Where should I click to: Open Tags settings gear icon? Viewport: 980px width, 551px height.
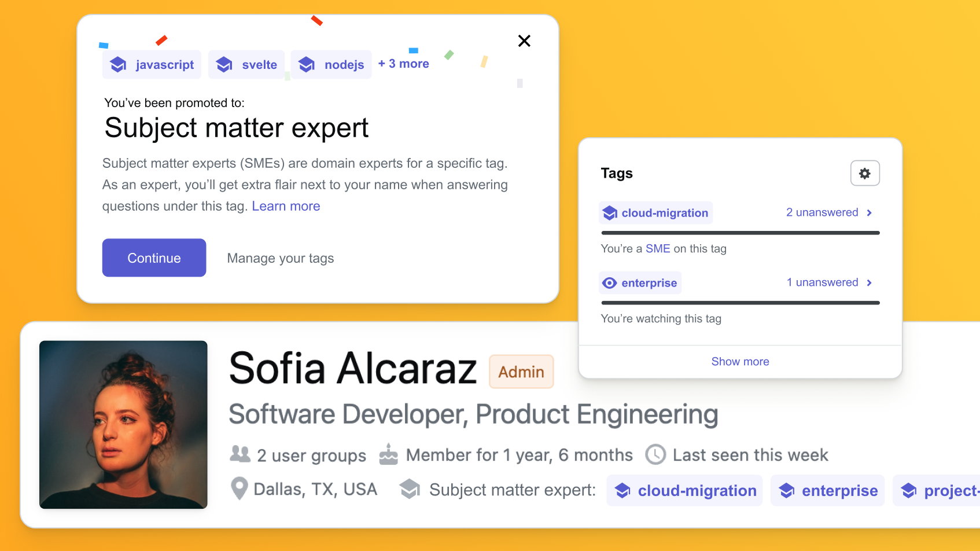click(865, 173)
